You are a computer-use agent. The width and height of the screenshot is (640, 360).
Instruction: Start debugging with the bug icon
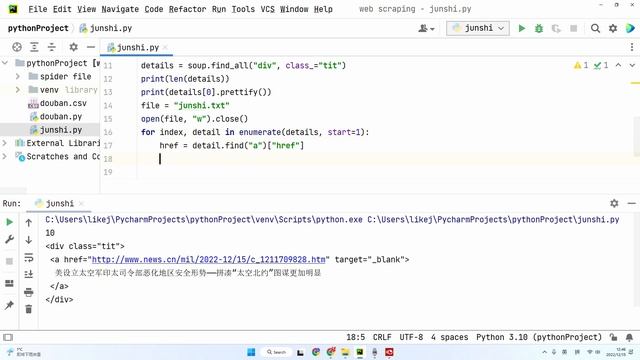click(539, 28)
